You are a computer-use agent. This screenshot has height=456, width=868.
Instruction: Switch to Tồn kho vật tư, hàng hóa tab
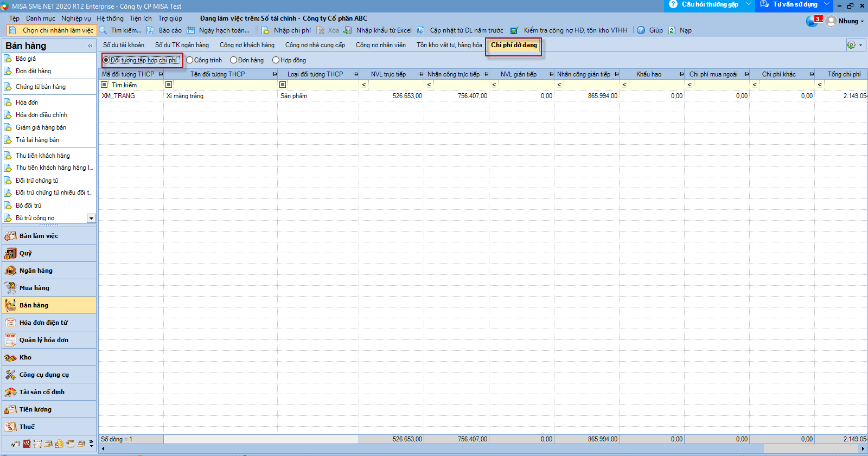click(449, 45)
